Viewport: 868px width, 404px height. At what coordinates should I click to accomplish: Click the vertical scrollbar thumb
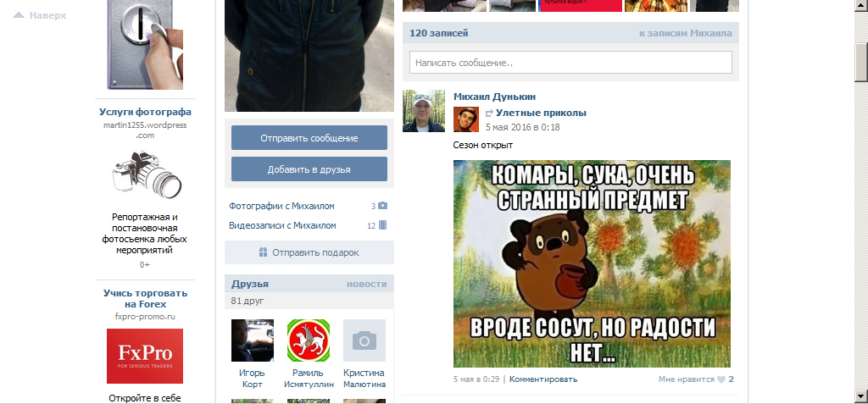pos(861,63)
